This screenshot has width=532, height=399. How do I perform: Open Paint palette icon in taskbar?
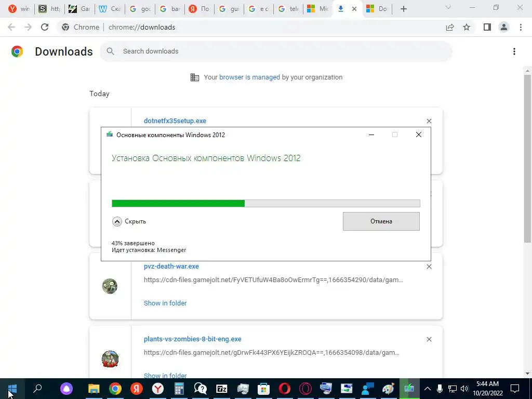(x=388, y=389)
